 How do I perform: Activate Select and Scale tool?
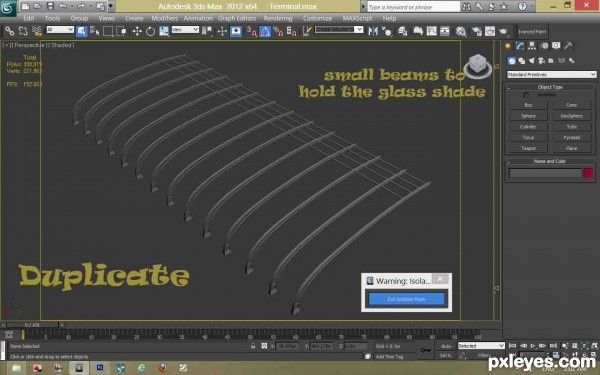(x=164, y=31)
